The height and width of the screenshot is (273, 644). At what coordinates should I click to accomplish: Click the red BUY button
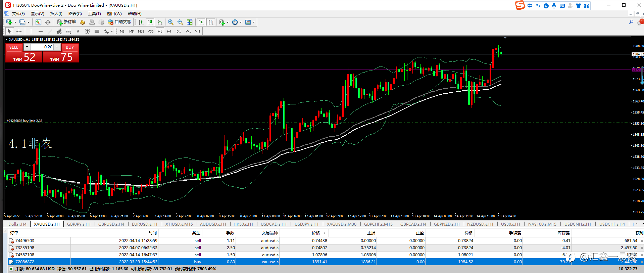click(x=70, y=47)
